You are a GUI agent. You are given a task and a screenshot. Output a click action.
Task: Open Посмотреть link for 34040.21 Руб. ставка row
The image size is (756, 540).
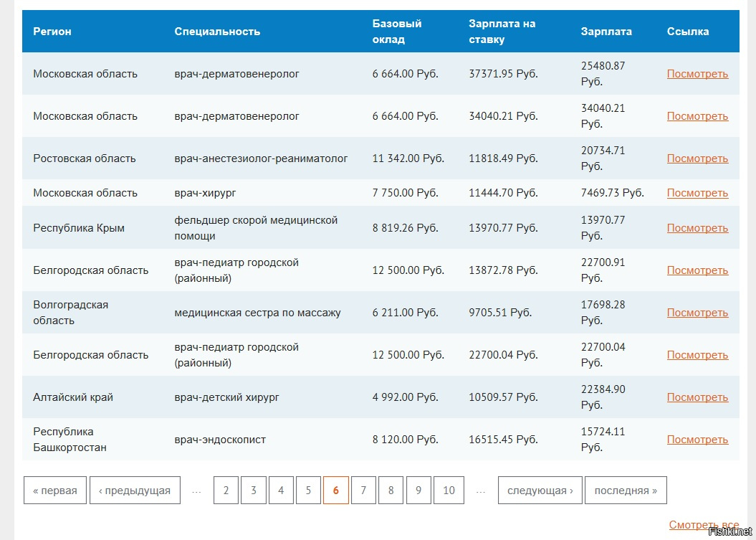pyautogui.click(x=697, y=116)
